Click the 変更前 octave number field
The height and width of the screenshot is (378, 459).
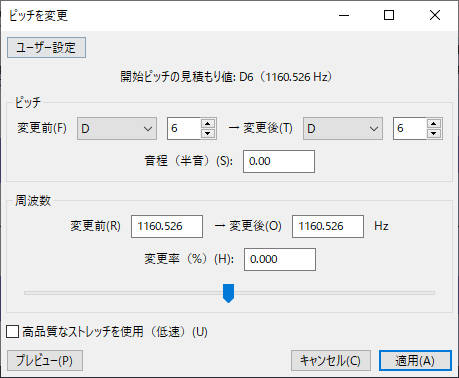point(184,128)
